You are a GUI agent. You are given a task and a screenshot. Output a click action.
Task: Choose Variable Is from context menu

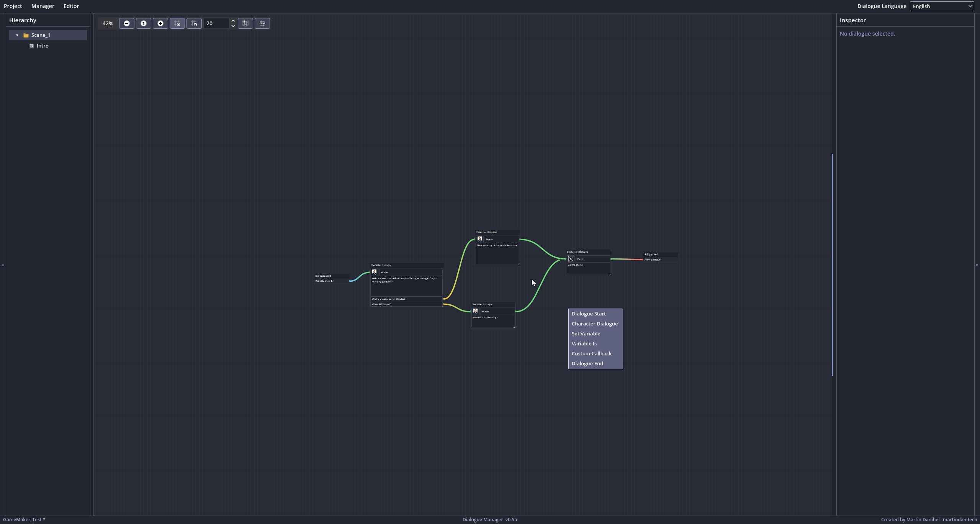[x=596, y=344]
